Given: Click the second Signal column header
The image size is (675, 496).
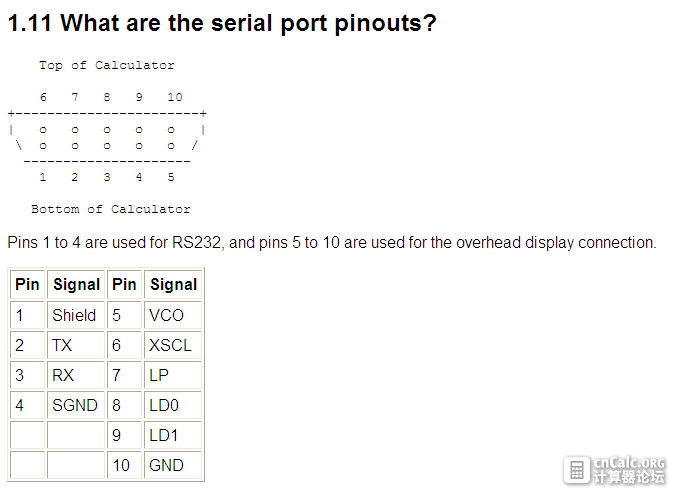Looking at the screenshot, I should pos(173,285).
